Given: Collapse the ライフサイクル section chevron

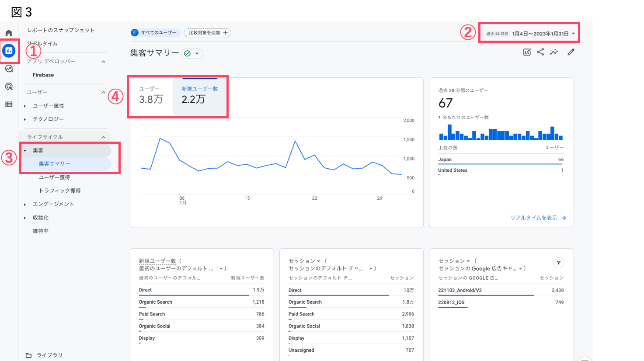Looking at the screenshot, I should pyautogui.click(x=104, y=137).
